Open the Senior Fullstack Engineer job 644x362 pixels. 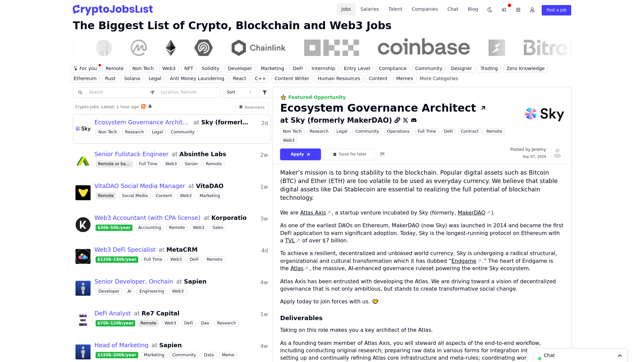[x=131, y=154]
